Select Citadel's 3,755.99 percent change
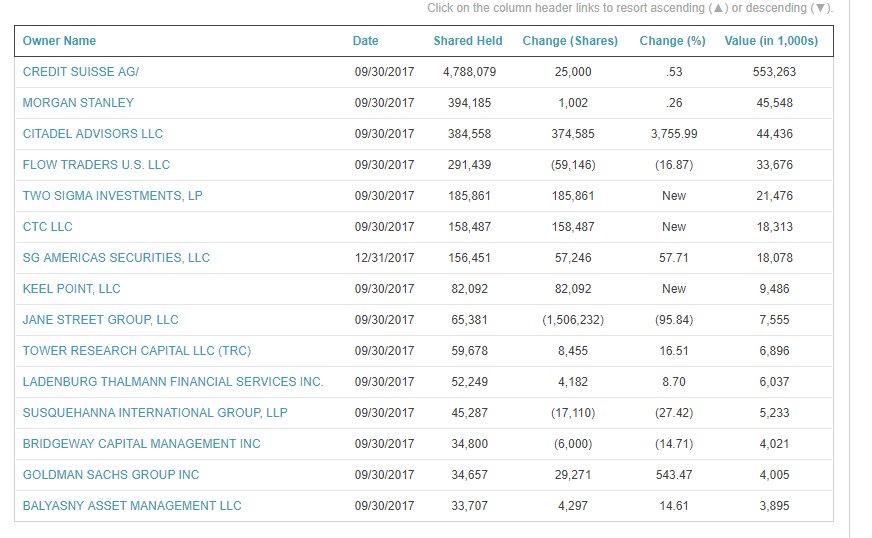Image resolution: width=872 pixels, height=538 pixels. tap(674, 134)
